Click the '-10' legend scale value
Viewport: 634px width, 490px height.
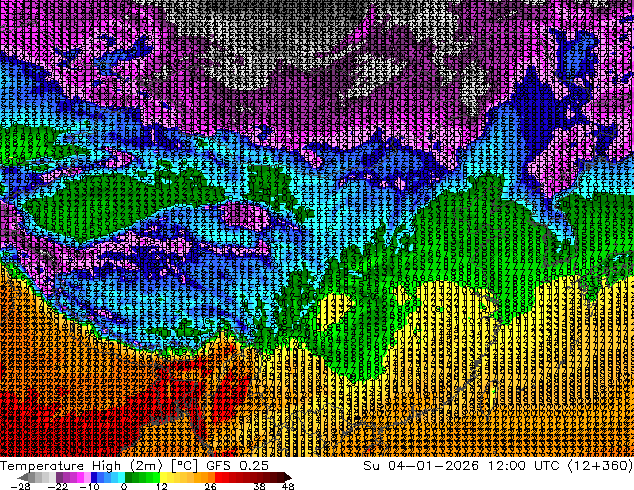90,486
